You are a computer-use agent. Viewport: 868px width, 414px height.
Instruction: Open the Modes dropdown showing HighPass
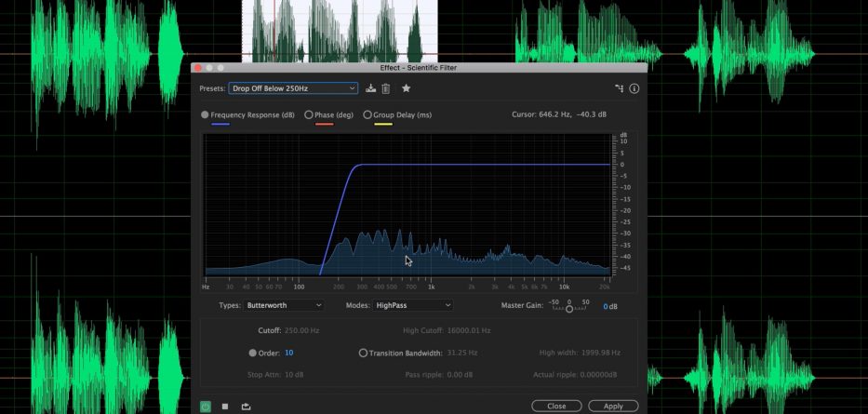pos(412,305)
